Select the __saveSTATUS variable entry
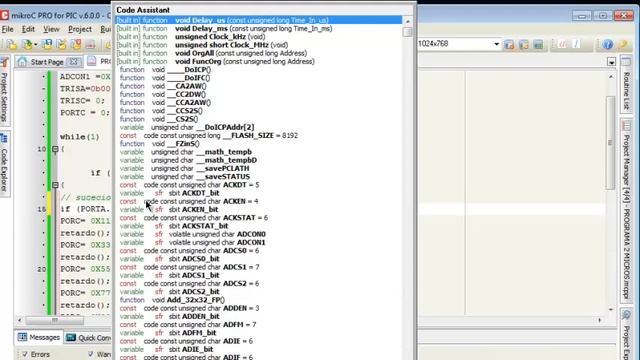Screen dimensions: 640x360 point(259,176)
